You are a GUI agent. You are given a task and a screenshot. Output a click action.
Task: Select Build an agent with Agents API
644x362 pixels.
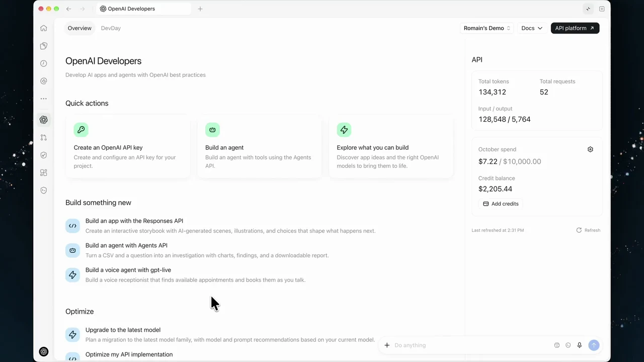197,250
